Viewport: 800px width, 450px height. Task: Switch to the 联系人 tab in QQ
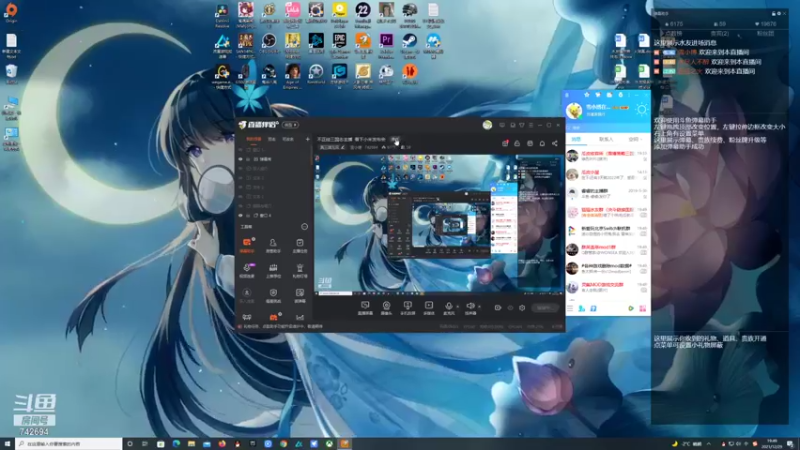(606, 139)
